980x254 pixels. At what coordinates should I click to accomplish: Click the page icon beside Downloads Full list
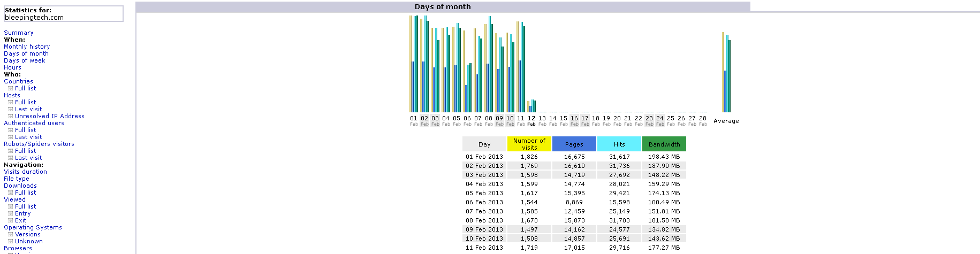click(x=10, y=193)
